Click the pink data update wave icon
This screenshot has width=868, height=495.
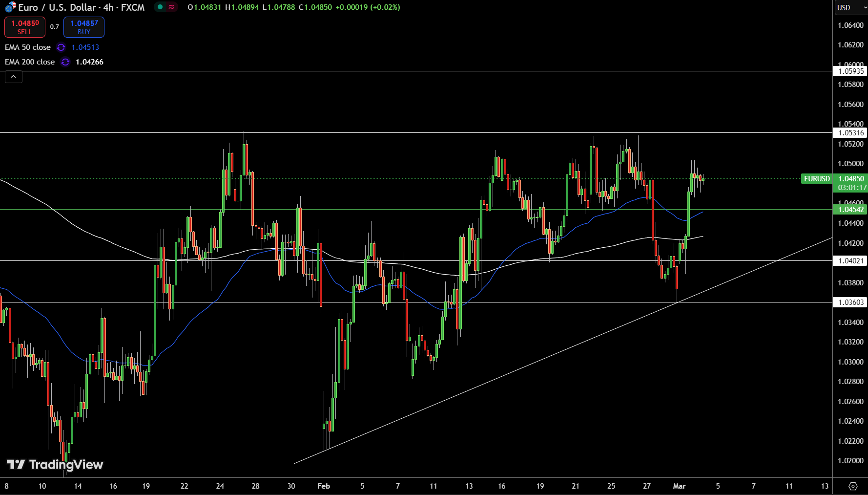[x=171, y=7]
